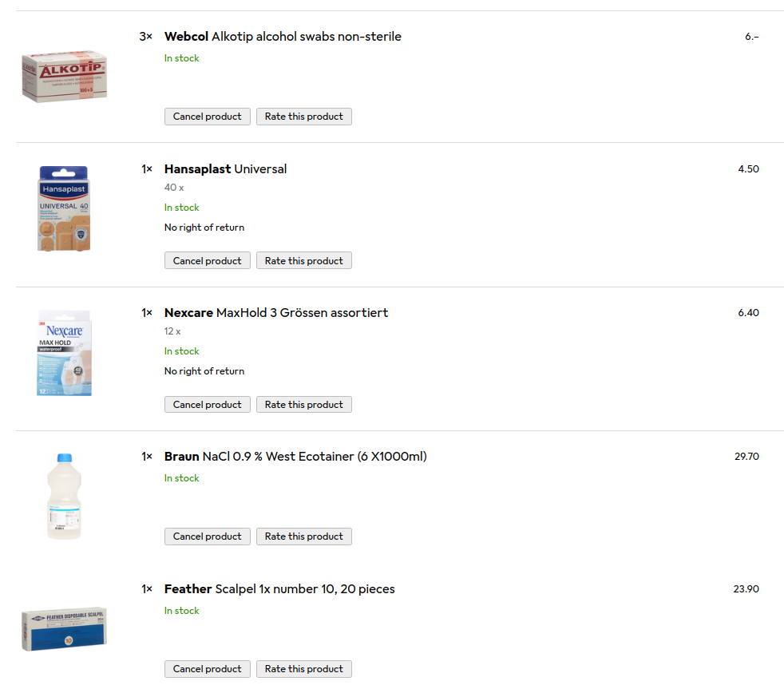784x693 pixels.
Task: Rate the Braun NaCl Ecotainer product
Action: coord(303,537)
